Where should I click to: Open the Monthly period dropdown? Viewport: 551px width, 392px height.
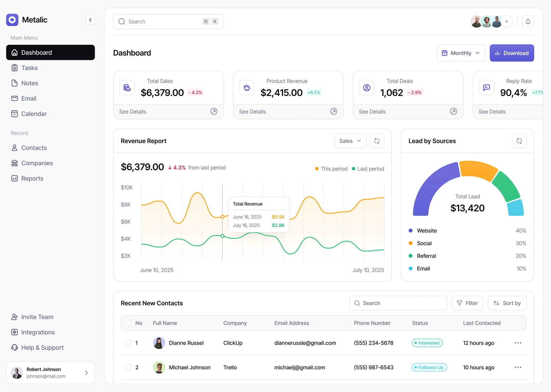461,53
